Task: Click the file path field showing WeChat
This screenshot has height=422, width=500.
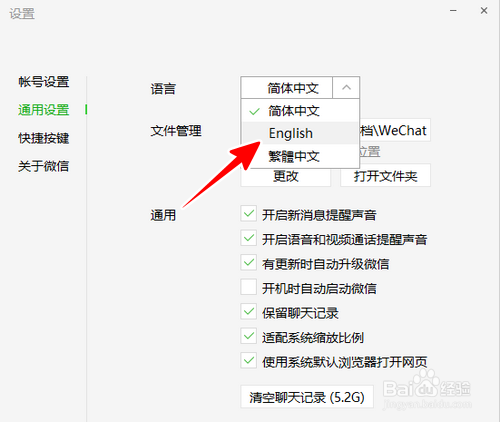Action: [x=395, y=130]
